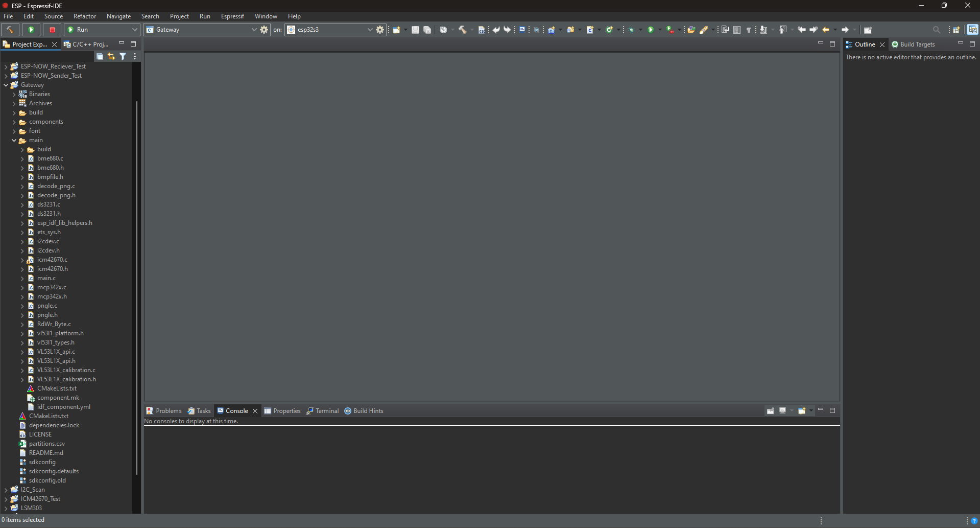Open the Espressif menu
980x528 pixels.
tap(232, 16)
